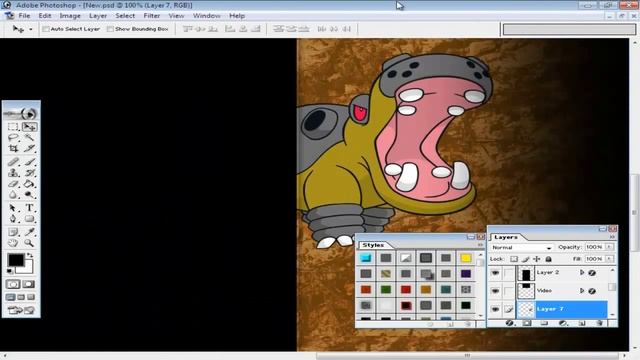
Task: Select the Eyedropper tool
Action: click(29, 232)
